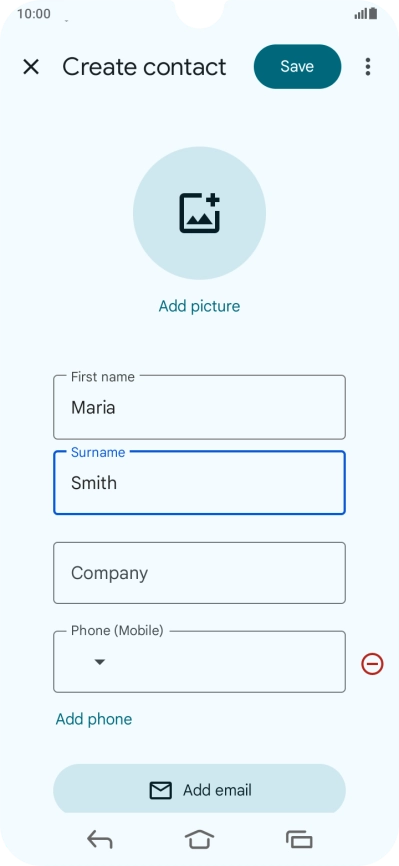Screen dimensions: 399x866
Task: Tap the envelope icon on Add email
Action: click(x=161, y=790)
